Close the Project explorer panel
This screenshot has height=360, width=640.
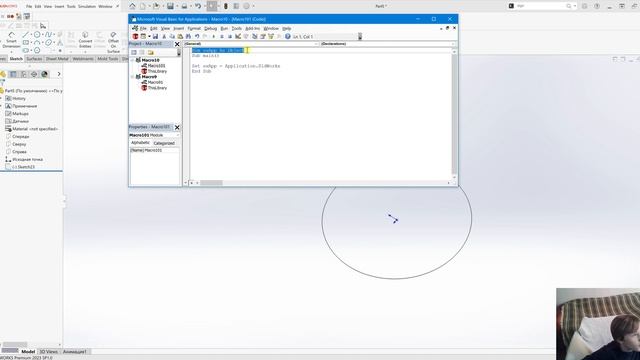(x=177, y=44)
